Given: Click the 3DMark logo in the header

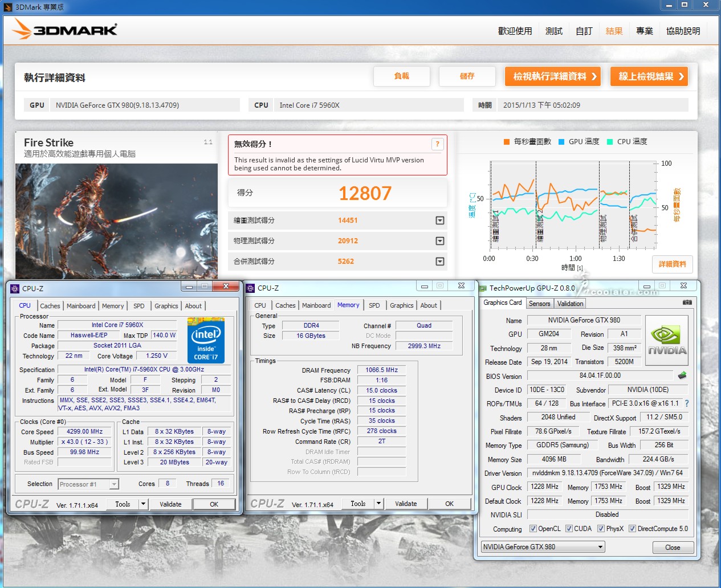Looking at the screenshot, I should pos(64,29).
